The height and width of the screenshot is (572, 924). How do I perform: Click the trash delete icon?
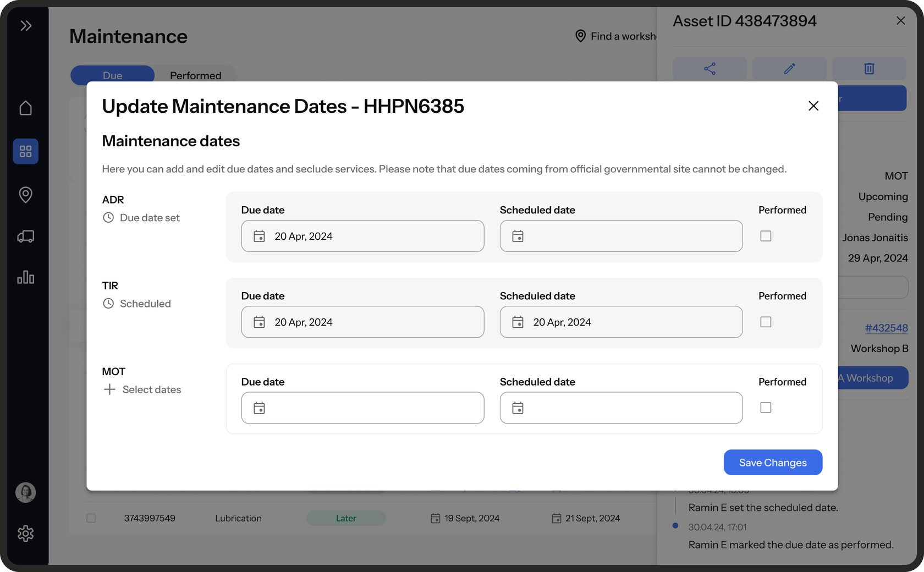click(x=869, y=69)
